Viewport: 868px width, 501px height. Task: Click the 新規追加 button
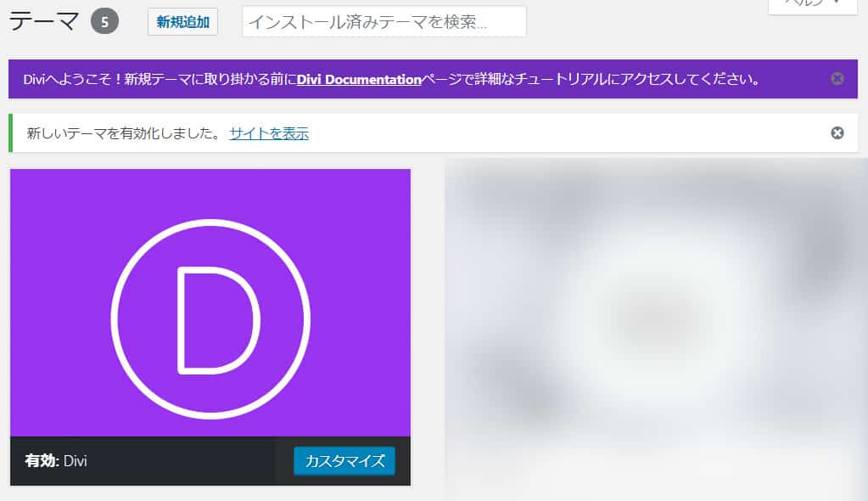point(182,22)
